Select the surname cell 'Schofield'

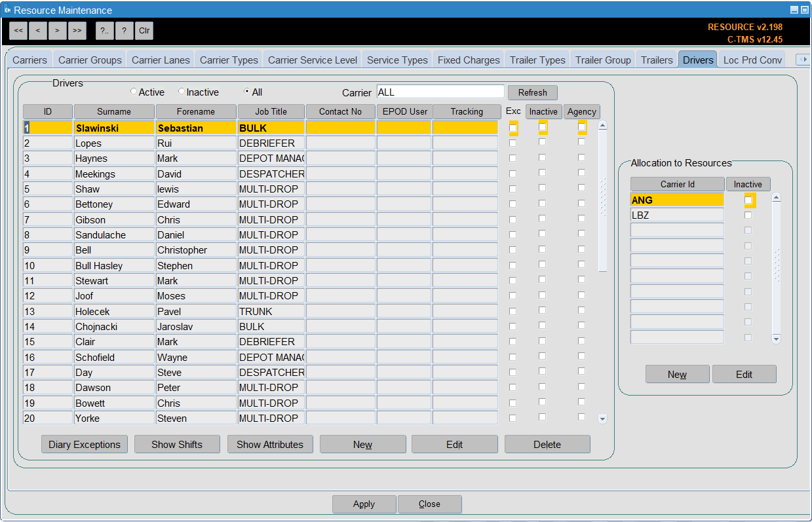[114, 357]
